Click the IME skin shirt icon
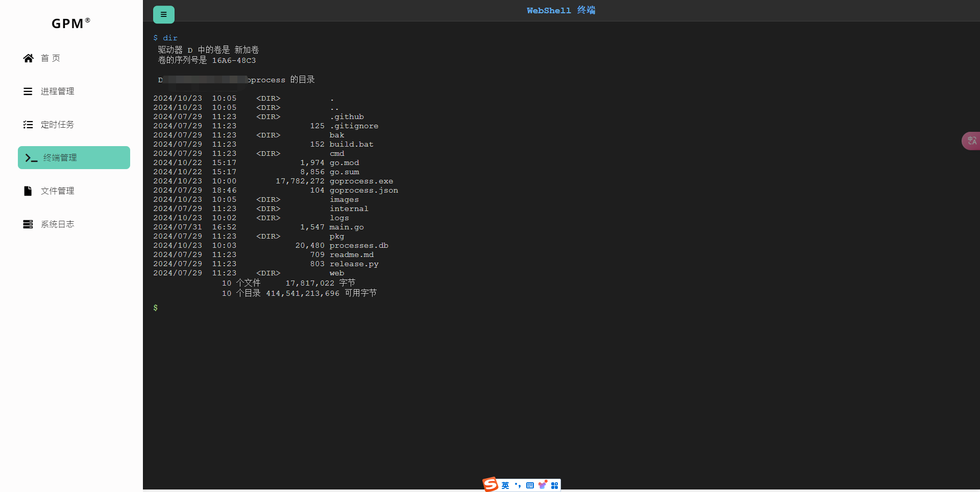 (x=543, y=485)
